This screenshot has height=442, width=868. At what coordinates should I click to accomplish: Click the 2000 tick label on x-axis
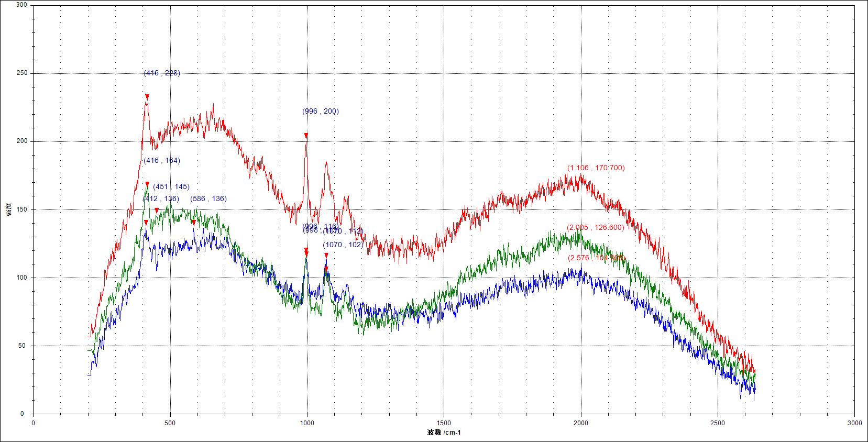click(x=581, y=423)
